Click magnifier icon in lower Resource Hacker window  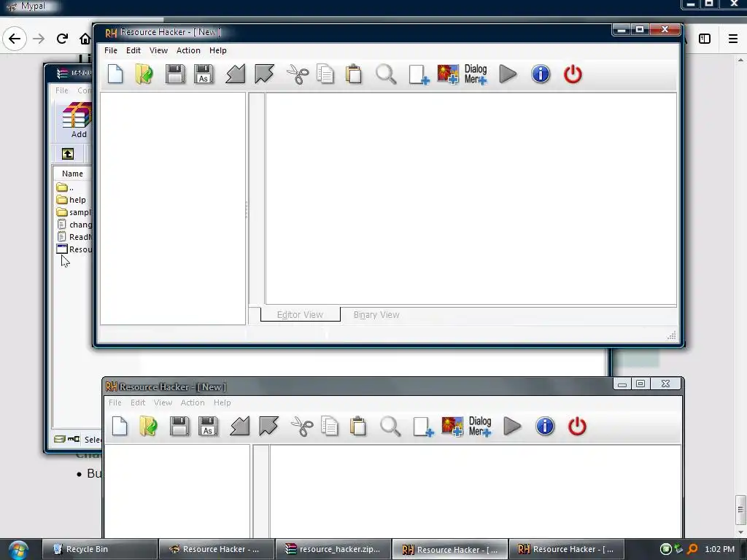390,426
